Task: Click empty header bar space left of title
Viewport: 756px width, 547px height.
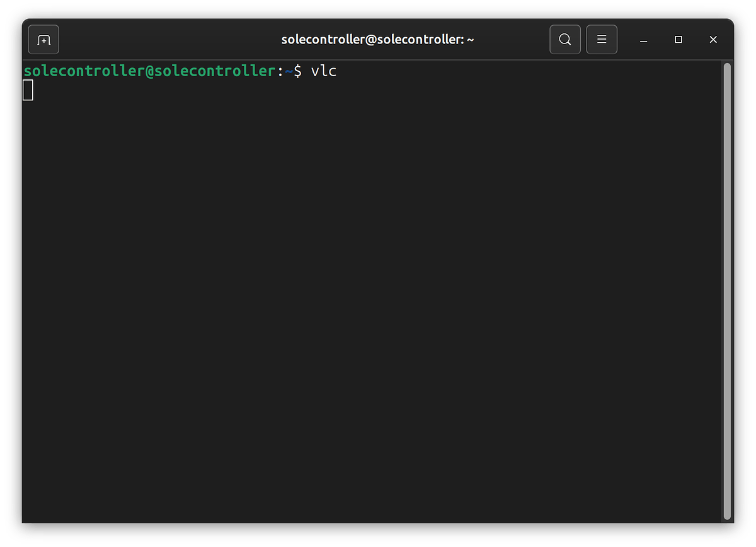Action: 170,40
